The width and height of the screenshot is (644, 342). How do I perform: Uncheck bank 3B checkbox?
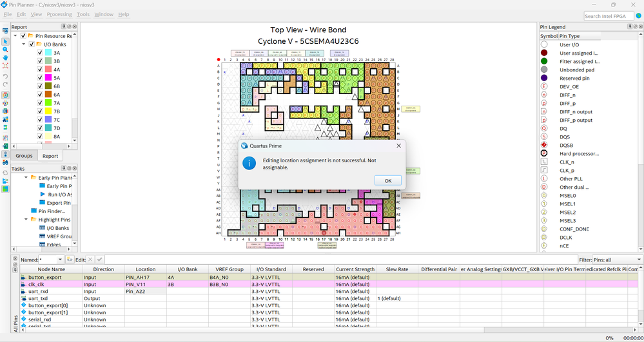(40, 61)
